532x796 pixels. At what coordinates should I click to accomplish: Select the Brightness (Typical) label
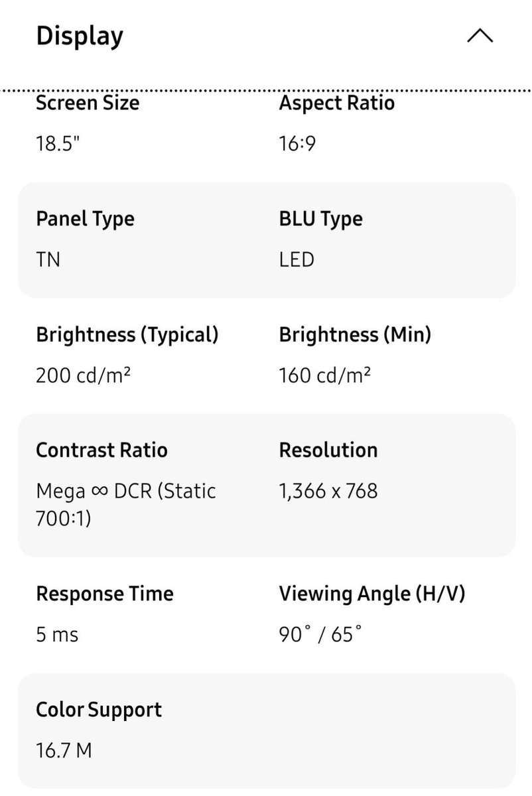pyautogui.click(x=127, y=334)
